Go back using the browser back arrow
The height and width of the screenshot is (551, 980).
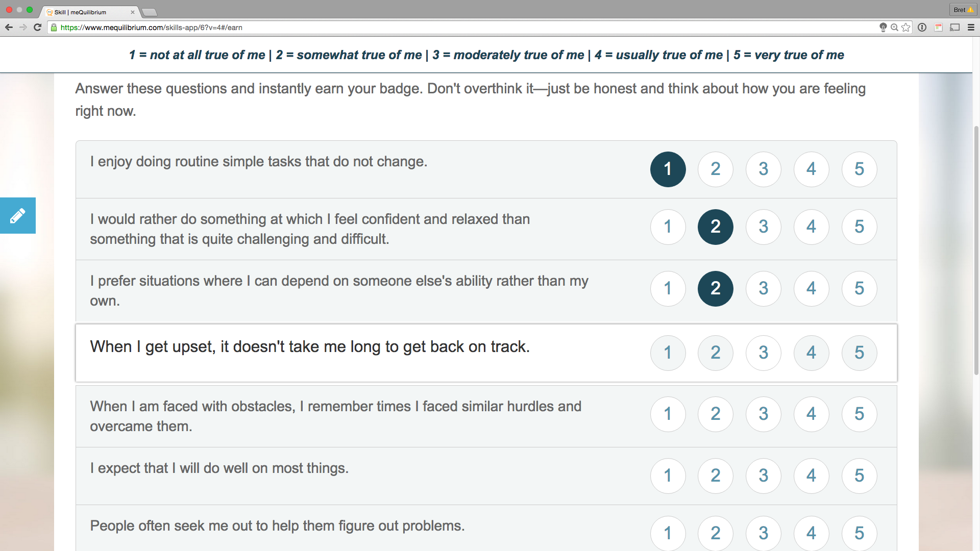[x=9, y=28]
